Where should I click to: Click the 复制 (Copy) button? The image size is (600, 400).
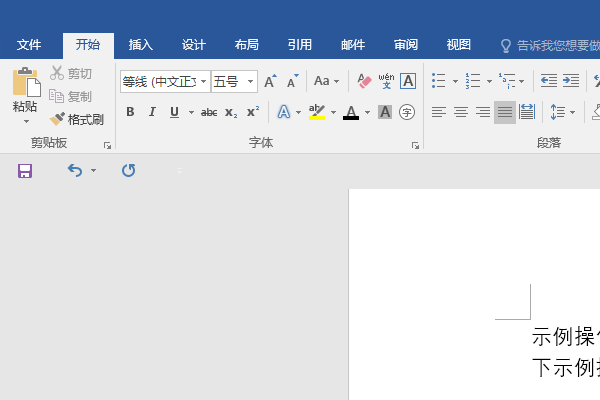pyautogui.click(x=71, y=96)
